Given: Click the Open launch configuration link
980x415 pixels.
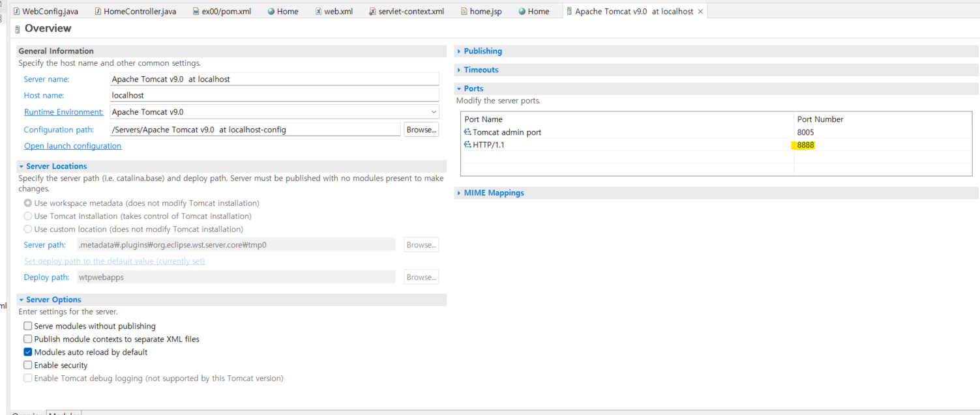Looking at the screenshot, I should 73,146.
